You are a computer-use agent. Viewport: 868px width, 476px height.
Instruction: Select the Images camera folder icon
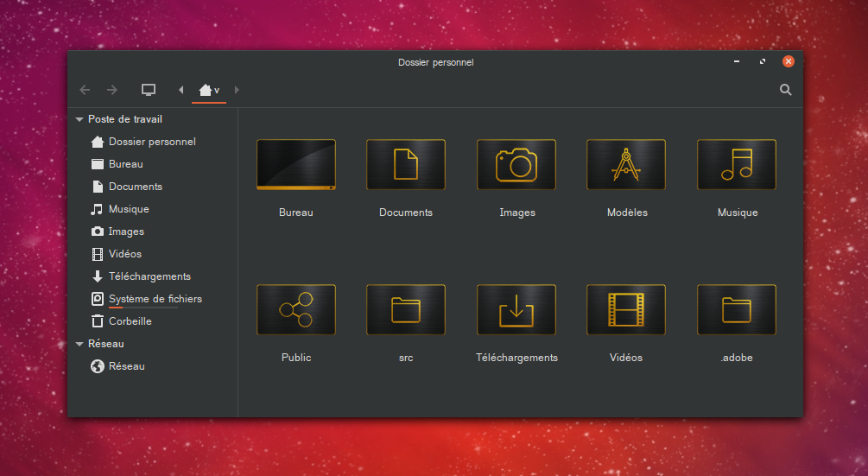(516, 165)
